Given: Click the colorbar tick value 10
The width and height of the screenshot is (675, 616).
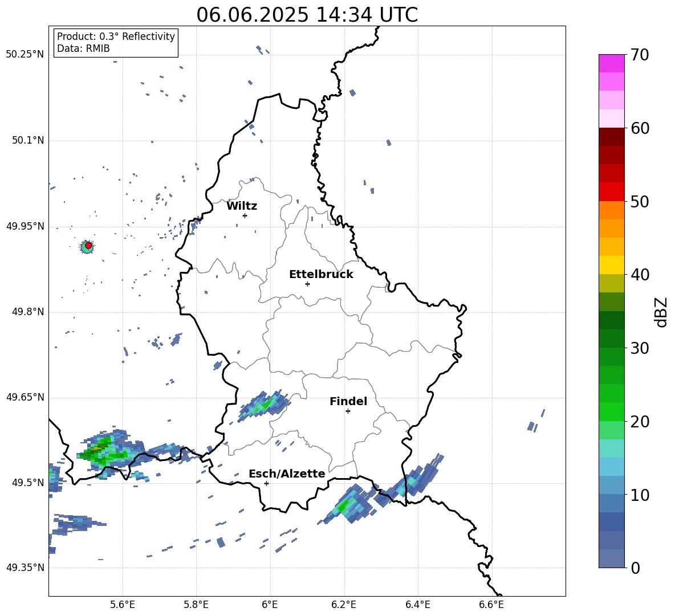Looking at the screenshot, I should [x=640, y=495].
